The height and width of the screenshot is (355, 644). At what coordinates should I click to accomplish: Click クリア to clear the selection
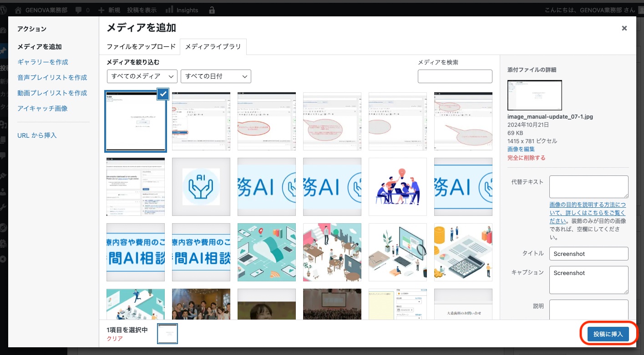115,338
